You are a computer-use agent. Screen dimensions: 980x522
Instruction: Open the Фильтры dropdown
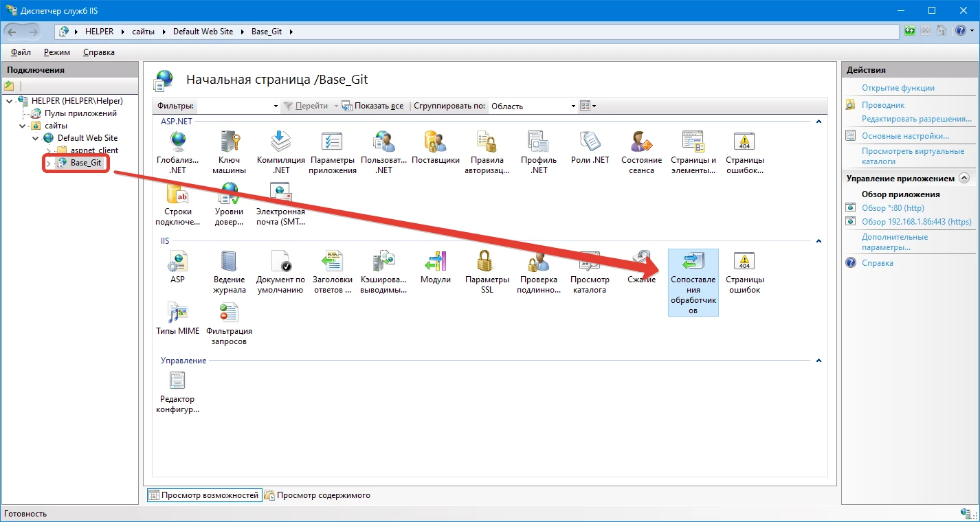click(x=276, y=106)
